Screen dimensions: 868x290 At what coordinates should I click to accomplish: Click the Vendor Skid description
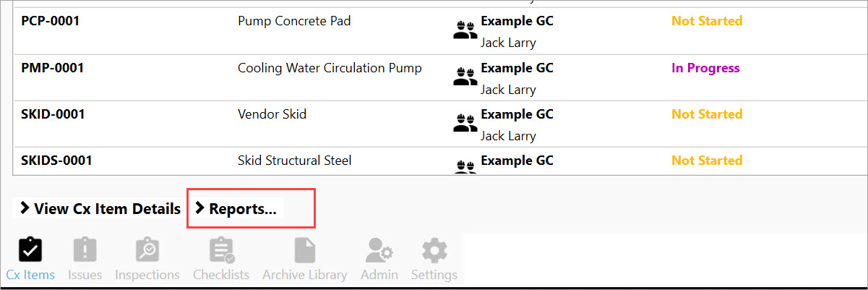click(x=272, y=114)
